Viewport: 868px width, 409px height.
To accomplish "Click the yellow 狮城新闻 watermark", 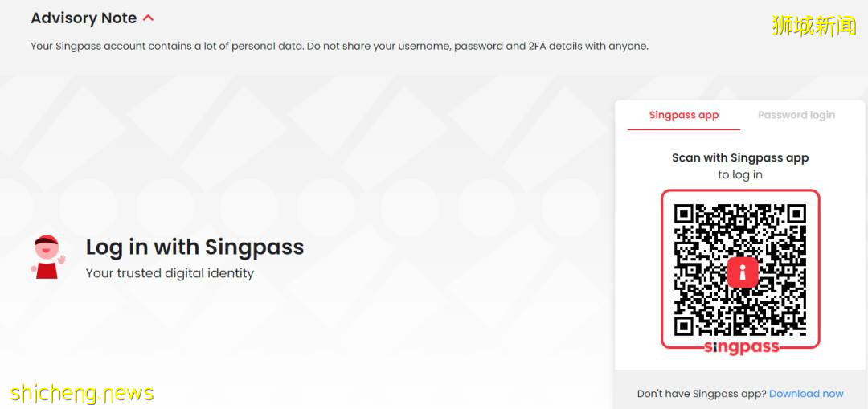I will tap(813, 26).
